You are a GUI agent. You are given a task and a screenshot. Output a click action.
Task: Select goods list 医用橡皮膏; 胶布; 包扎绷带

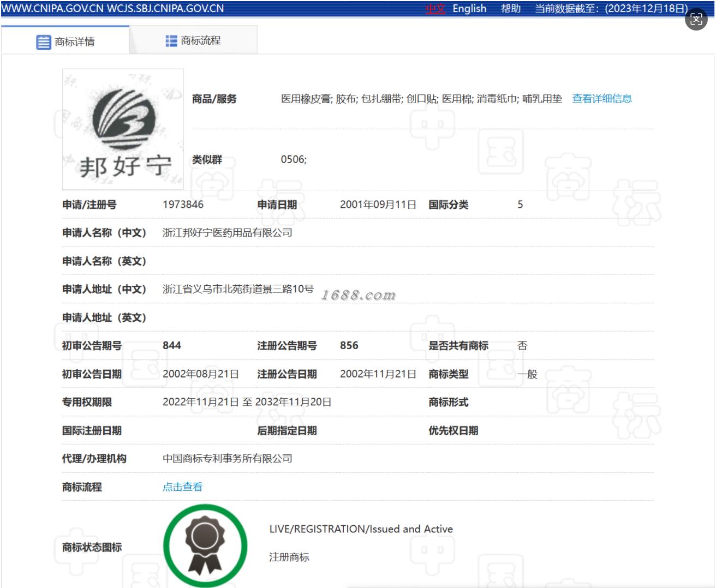point(342,99)
